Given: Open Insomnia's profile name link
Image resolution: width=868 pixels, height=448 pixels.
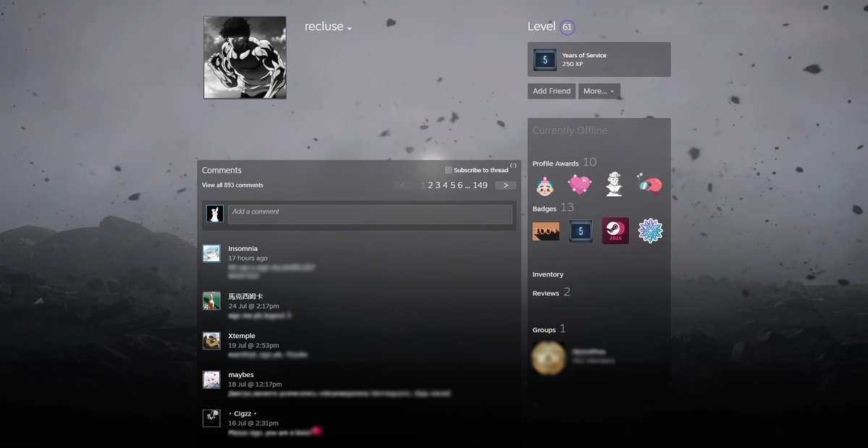Looking at the screenshot, I should pos(243,249).
